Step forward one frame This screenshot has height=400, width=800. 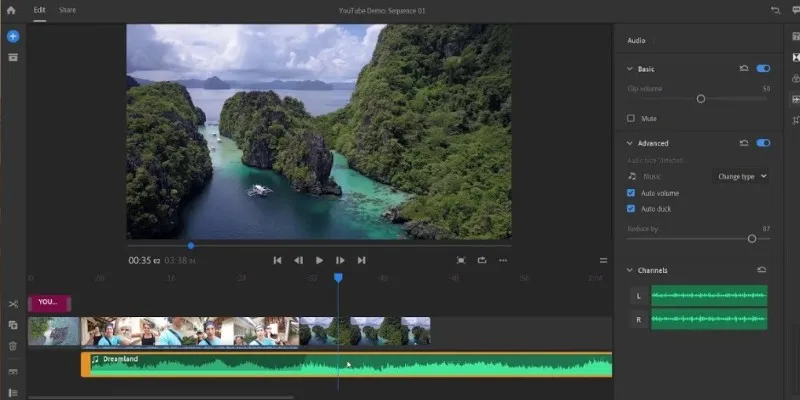click(x=340, y=260)
